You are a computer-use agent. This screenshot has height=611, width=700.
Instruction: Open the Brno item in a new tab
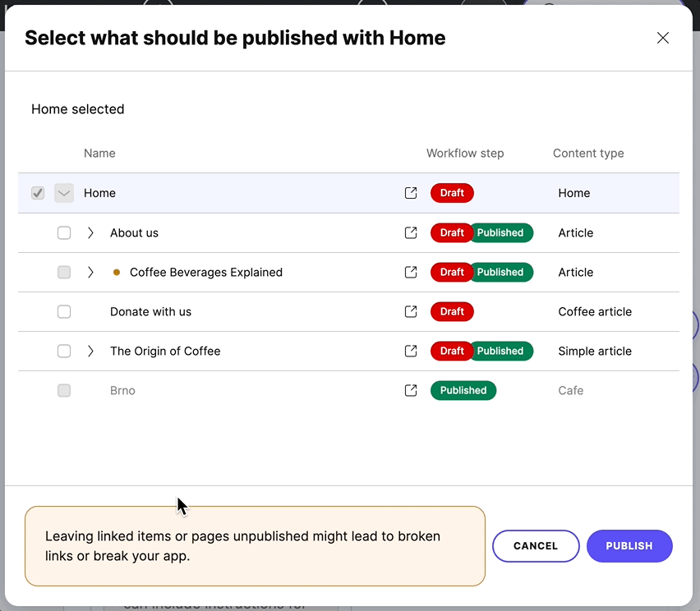(410, 390)
